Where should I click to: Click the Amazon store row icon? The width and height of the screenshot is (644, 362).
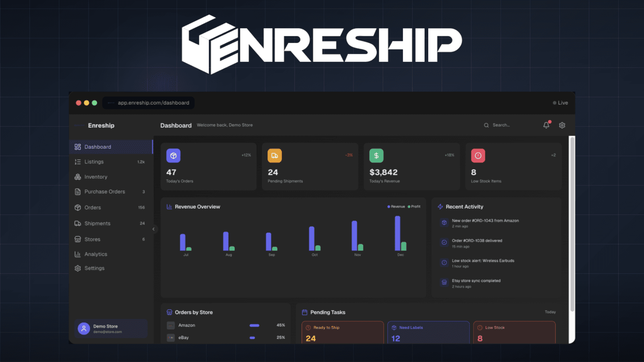(171, 325)
